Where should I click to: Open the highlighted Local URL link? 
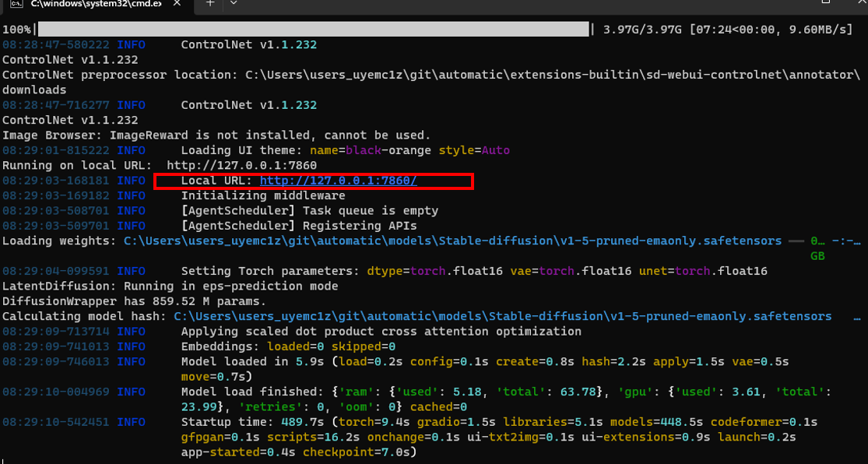coord(339,180)
